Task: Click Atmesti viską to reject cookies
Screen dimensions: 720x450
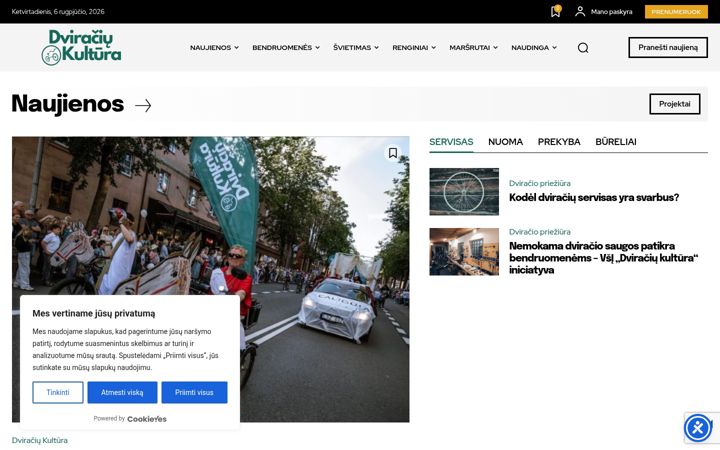Action: (122, 393)
